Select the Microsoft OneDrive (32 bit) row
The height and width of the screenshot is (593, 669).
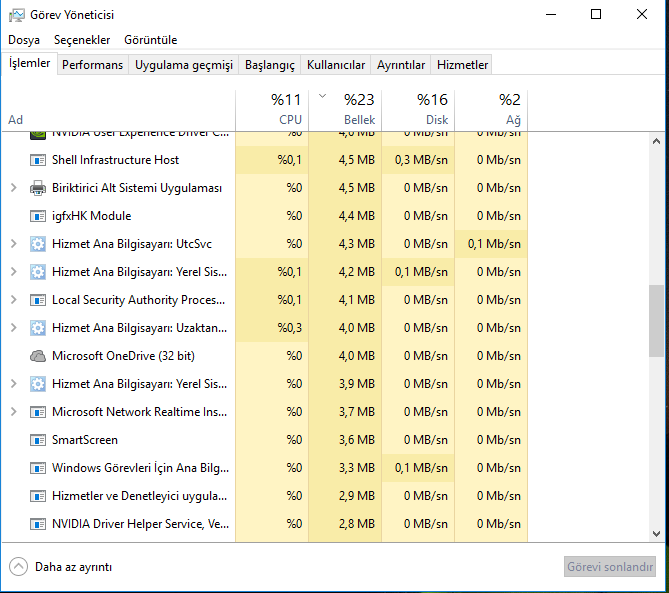265,356
